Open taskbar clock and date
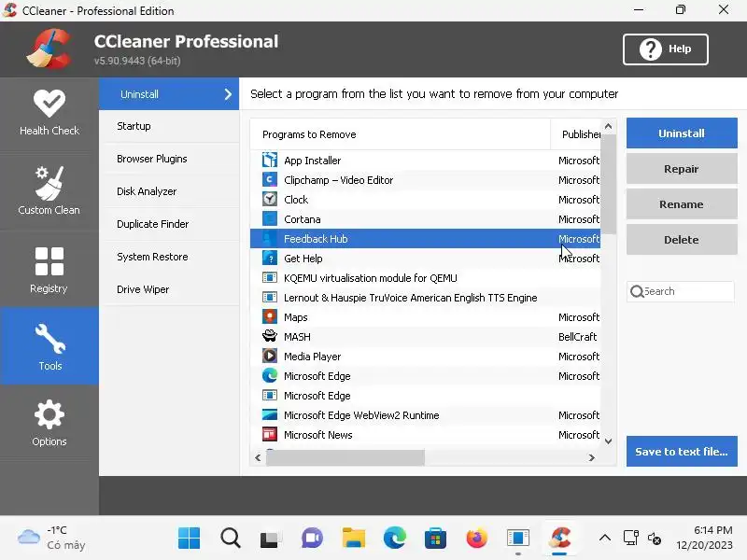Image resolution: width=747 pixels, height=560 pixels. [705, 538]
